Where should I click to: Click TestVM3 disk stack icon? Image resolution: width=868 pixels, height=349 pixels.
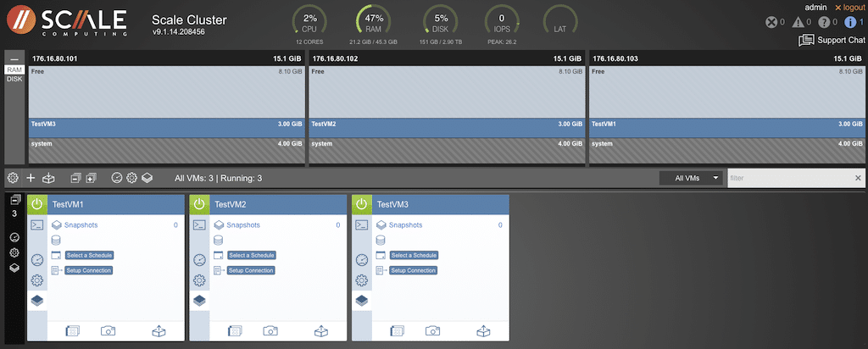click(x=380, y=241)
